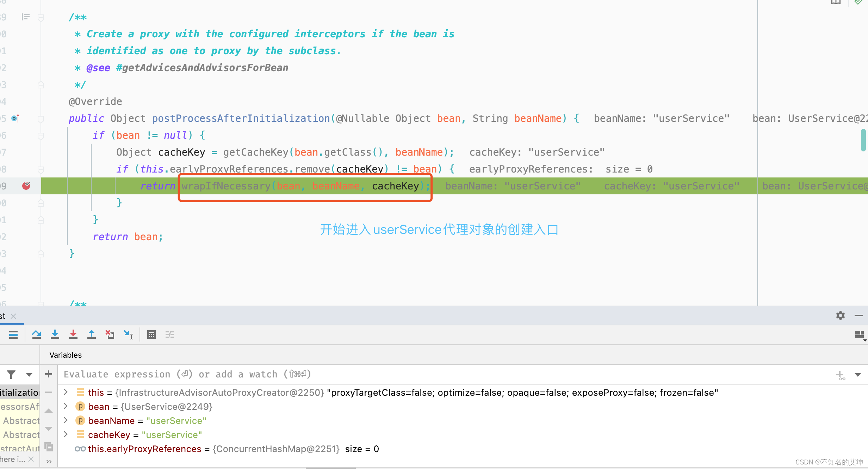Image resolution: width=868 pixels, height=469 pixels.
Task: Select stack frame starting with 'itializatio'
Action: point(20,392)
